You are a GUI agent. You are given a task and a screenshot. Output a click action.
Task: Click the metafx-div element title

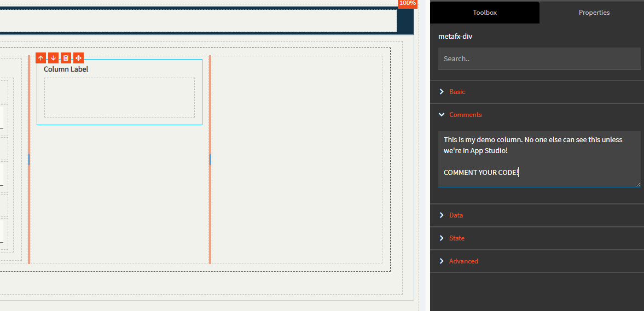coord(455,36)
